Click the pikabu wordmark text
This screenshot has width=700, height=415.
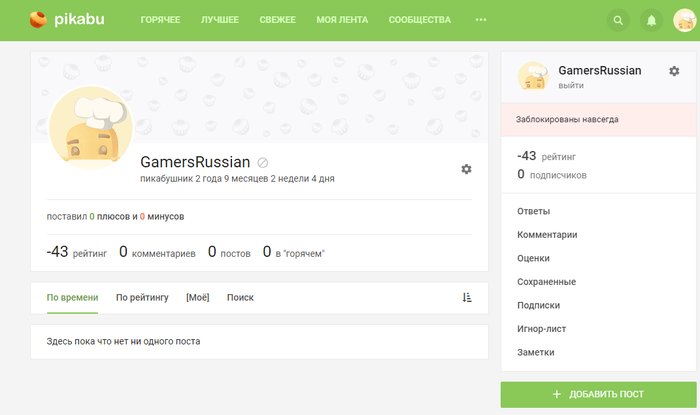[79, 20]
